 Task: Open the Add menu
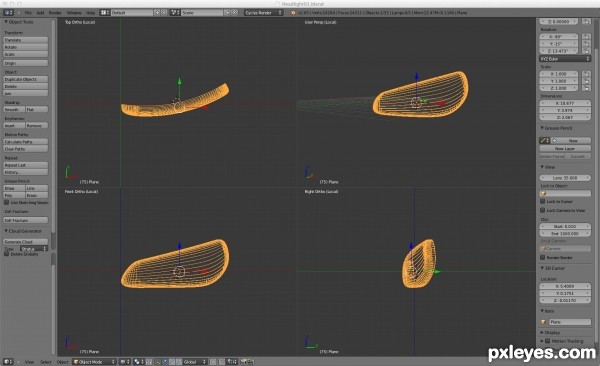tap(40, 13)
